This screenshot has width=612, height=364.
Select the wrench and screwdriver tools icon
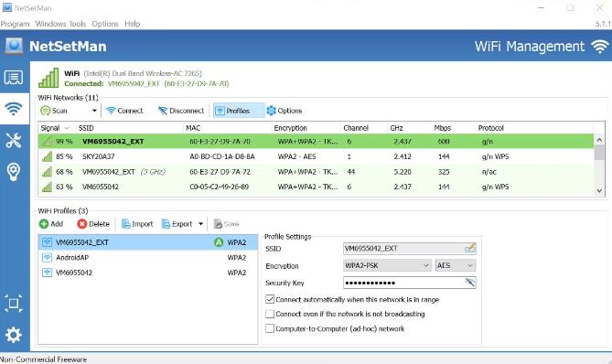click(14, 141)
